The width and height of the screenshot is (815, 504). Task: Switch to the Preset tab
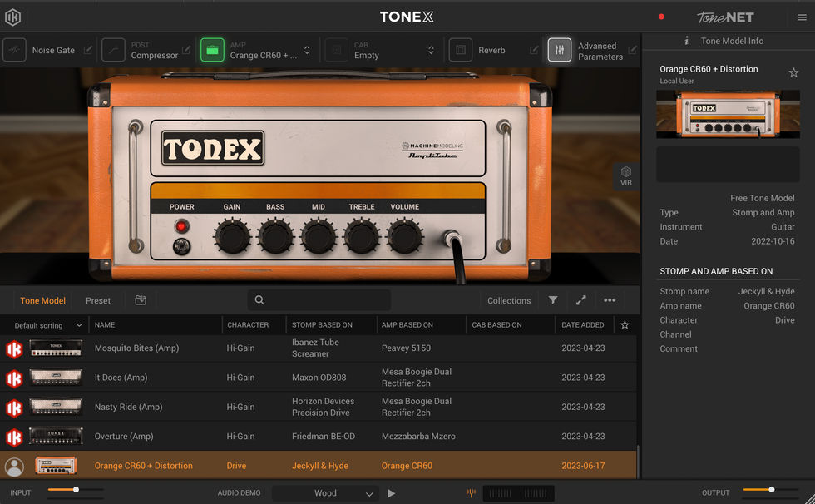pos(98,301)
